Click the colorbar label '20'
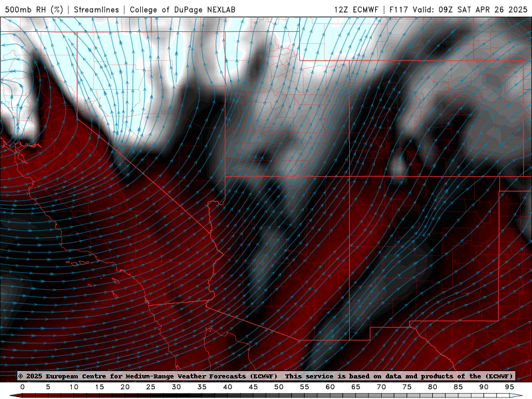 [x=125, y=387]
